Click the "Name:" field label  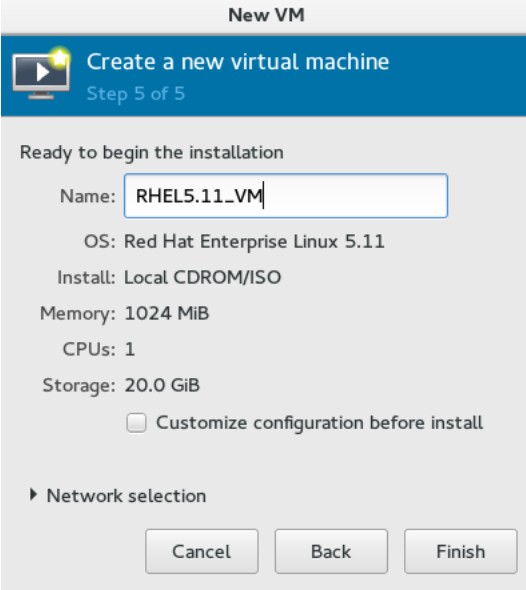pos(88,196)
